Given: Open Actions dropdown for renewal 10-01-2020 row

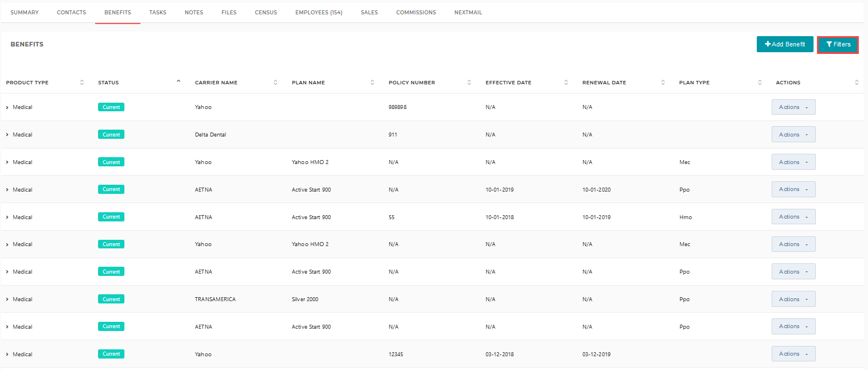Looking at the screenshot, I should pyautogui.click(x=793, y=189).
